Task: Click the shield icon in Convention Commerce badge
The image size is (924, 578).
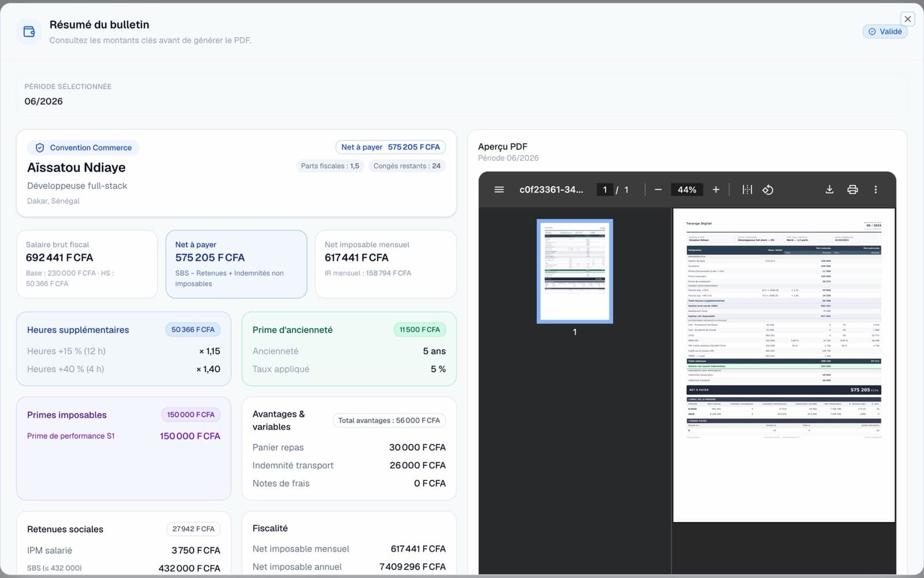Action: point(40,148)
